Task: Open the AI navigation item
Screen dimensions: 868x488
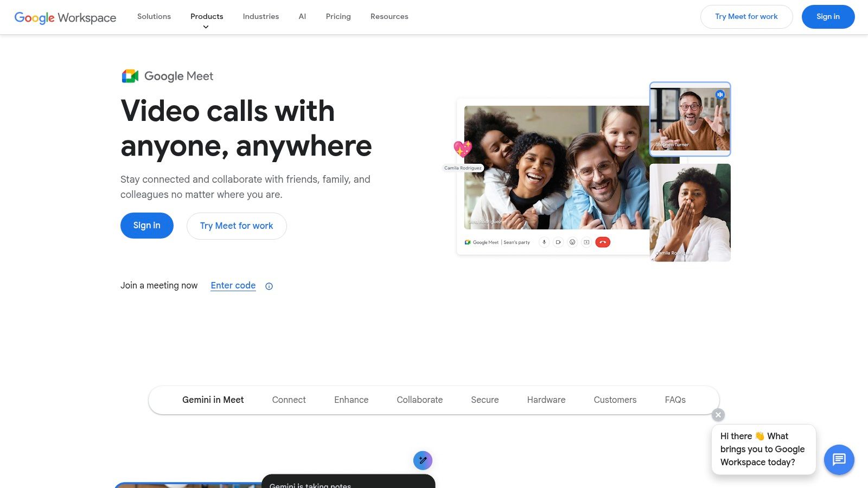Action: coord(302,17)
